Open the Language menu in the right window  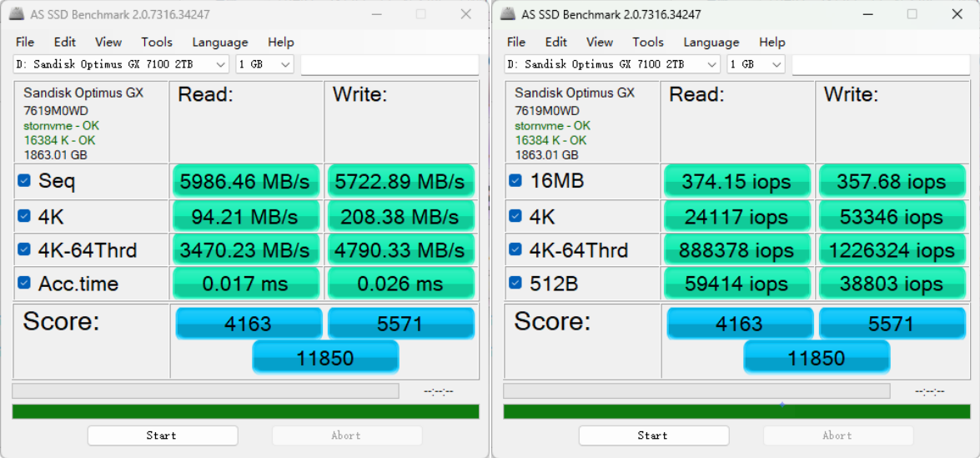point(711,42)
